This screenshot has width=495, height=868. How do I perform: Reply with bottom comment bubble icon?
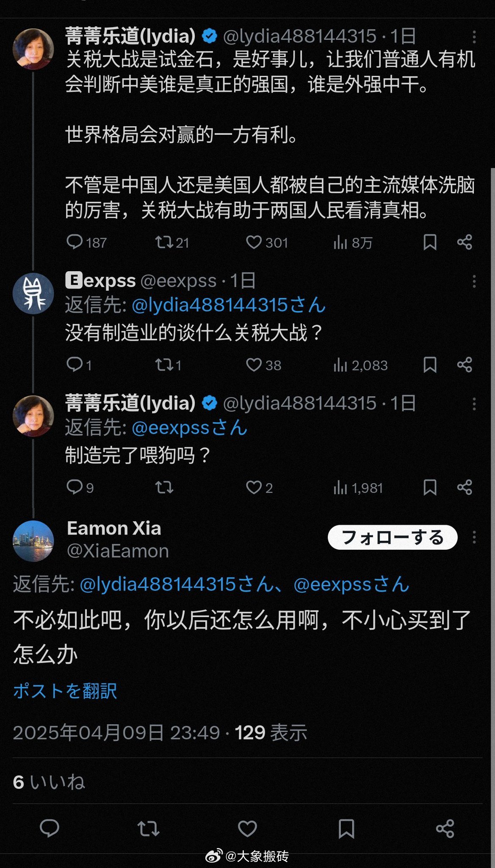(49, 828)
